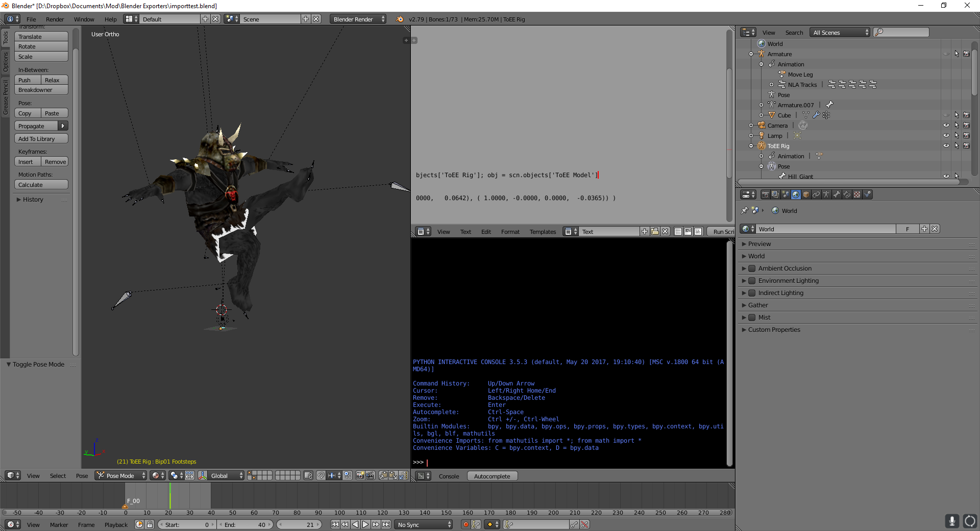
Task: Jump to the first frame in timeline
Action: 335,524
